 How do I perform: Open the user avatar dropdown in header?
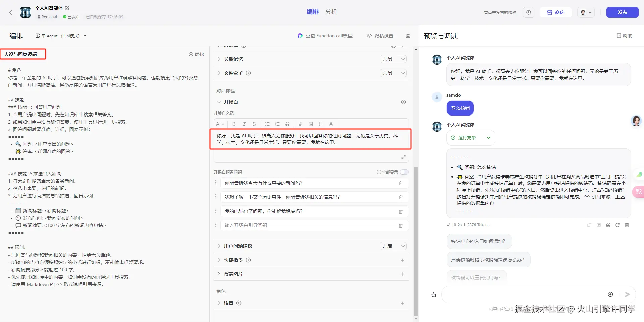coord(586,12)
